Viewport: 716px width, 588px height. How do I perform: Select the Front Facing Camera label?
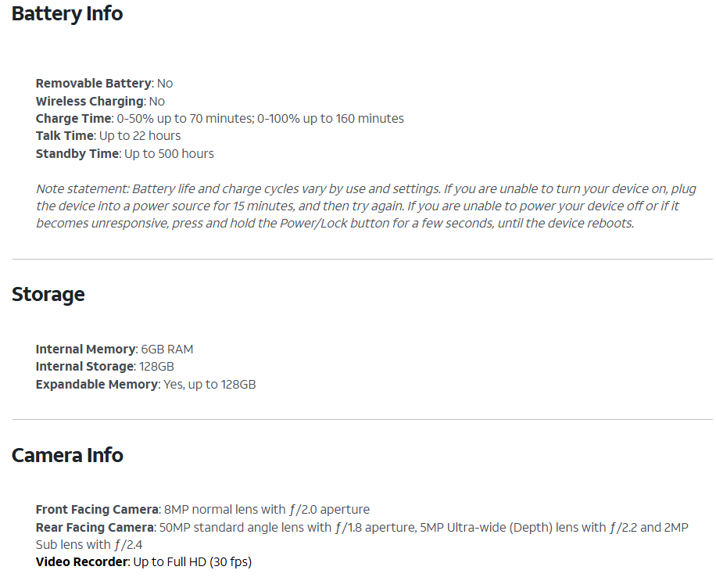pyautogui.click(x=97, y=510)
